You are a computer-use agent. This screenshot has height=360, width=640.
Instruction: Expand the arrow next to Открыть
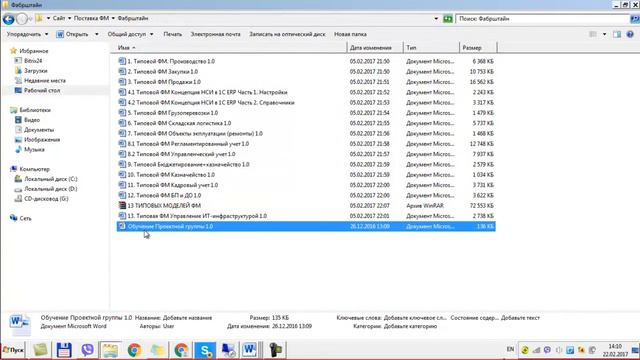[97, 34]
